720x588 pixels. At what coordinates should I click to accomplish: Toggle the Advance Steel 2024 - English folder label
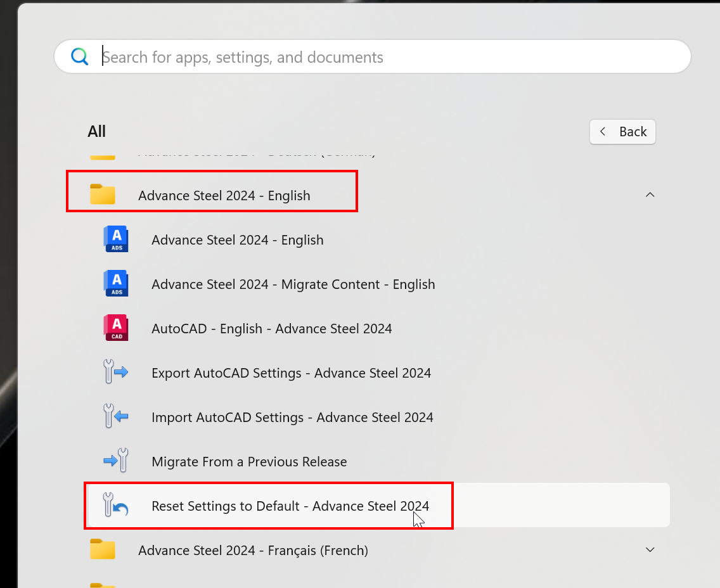[224, 196]
